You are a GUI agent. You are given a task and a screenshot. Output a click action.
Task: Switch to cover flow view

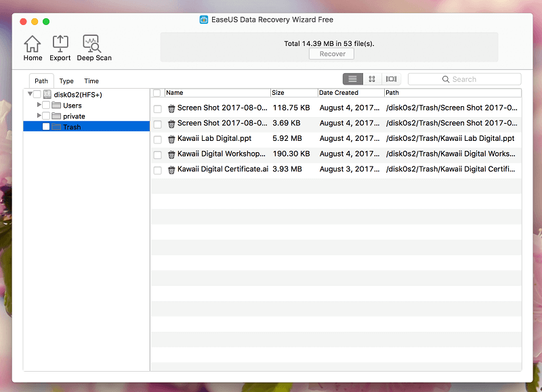[x=391, y=79]
